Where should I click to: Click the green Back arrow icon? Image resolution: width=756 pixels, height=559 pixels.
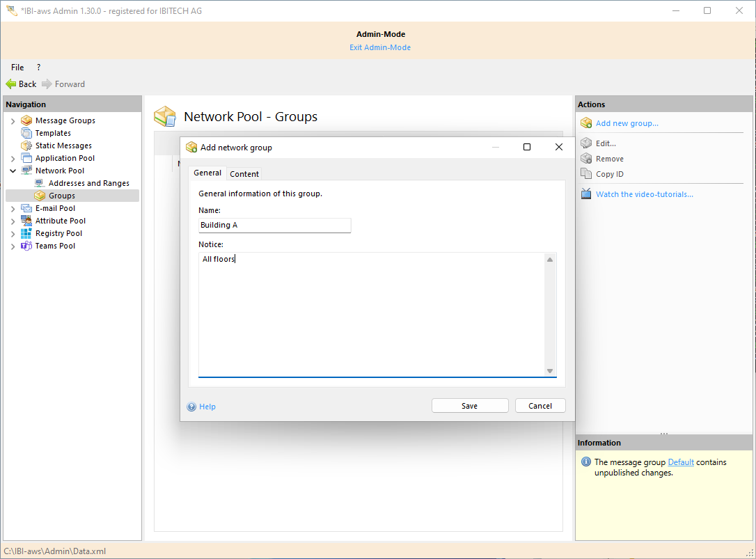11,84
